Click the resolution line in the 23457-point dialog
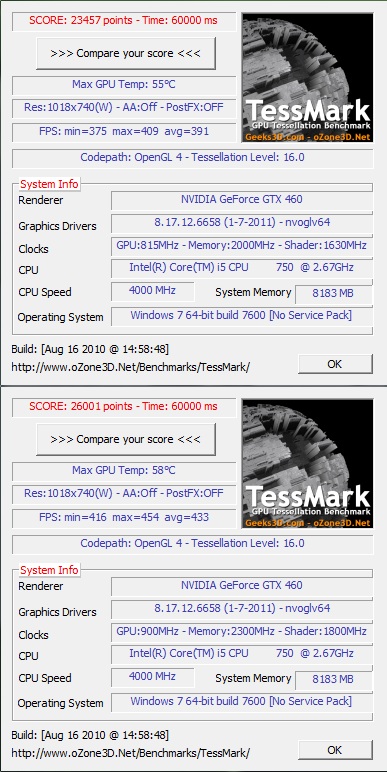This screenshot has height=772, width=387. pyautogui.click(x=124, y=108)
